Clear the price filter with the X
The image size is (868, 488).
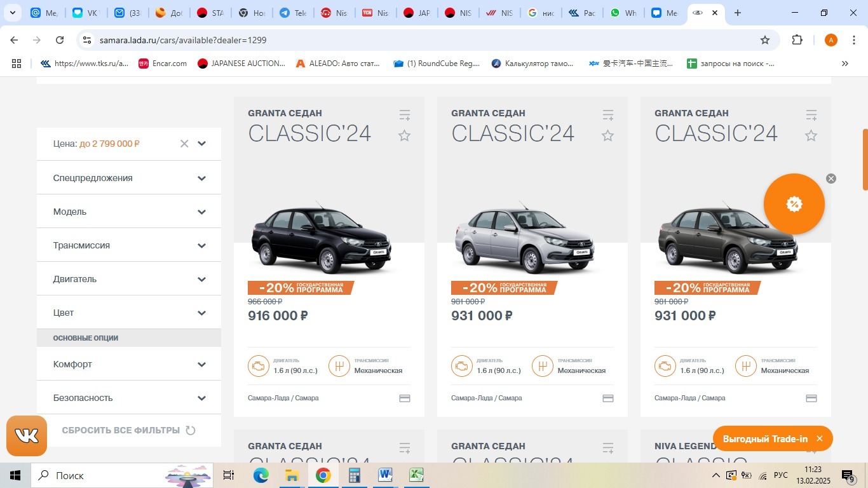(x=184, y=144)
